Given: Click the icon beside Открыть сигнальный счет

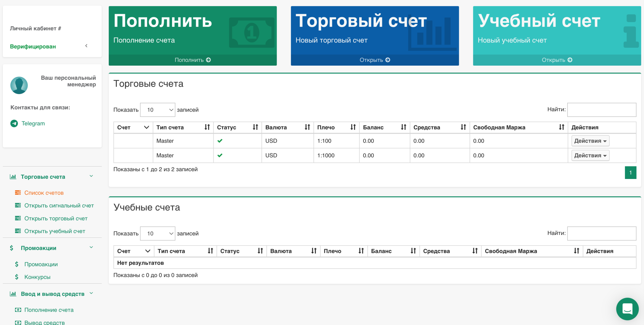Looking at the screenshot, I should point(18,205).
